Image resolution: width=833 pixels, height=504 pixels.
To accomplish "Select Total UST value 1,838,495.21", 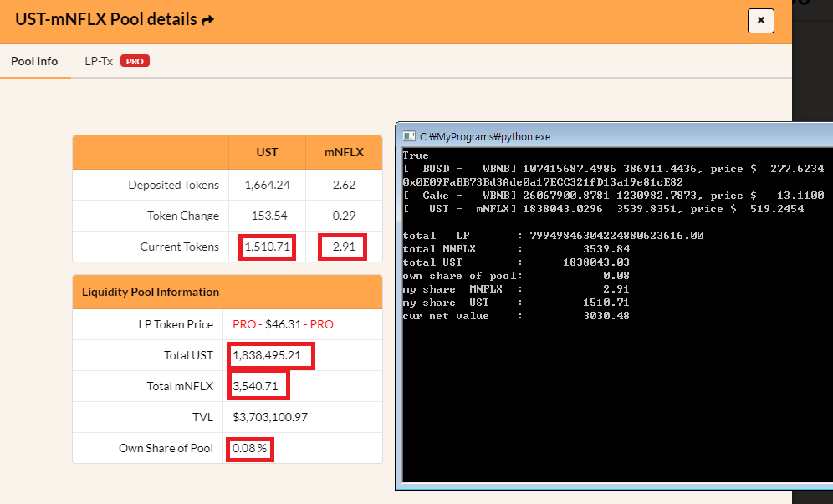I will pyautogui.click(x=267, y=355).
